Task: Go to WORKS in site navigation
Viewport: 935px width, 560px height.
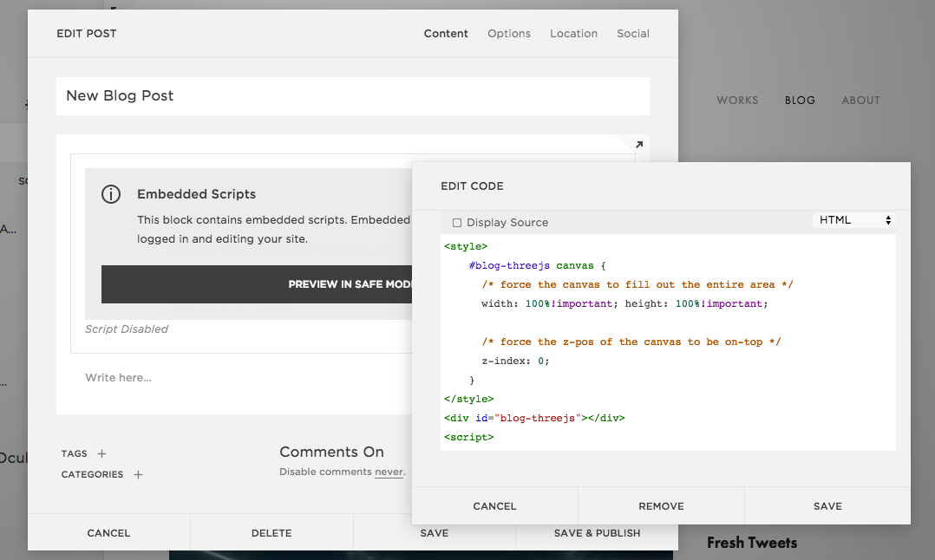Action: point(737,100)
